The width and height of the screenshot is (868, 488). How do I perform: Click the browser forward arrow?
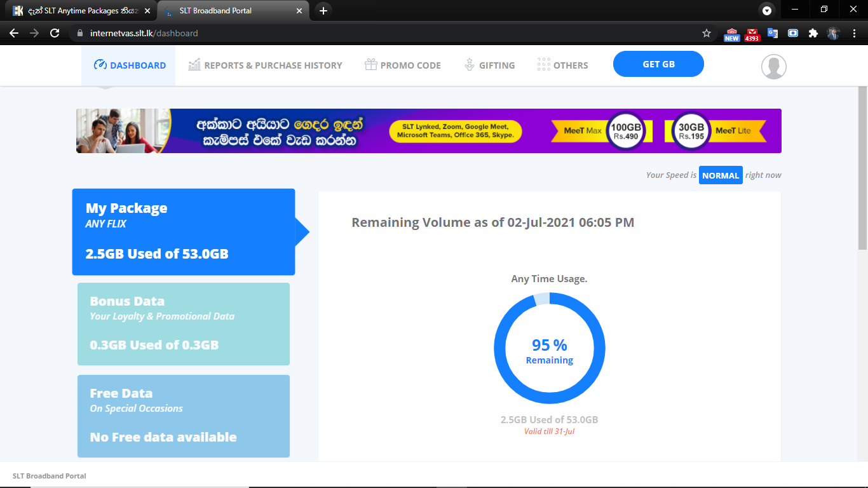tap(34, 33)
